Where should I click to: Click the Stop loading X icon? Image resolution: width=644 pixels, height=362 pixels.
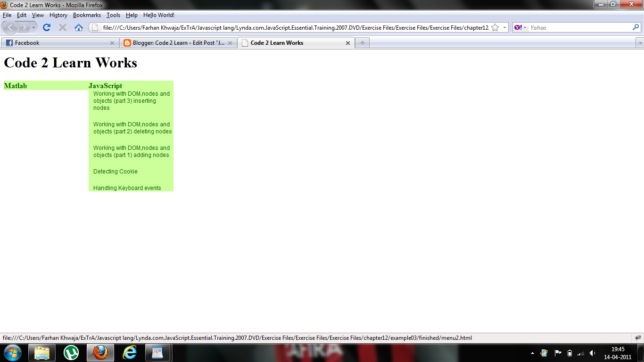62,27
